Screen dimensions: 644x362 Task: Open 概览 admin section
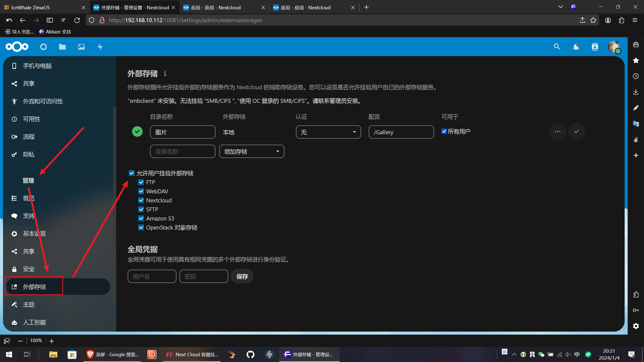(x=58, y=198)
